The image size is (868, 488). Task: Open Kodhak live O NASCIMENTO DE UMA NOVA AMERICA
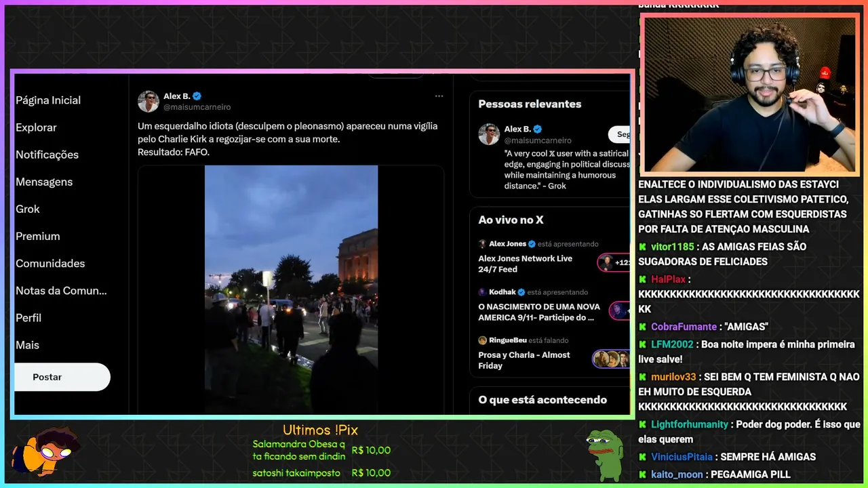(x=539, y=312)
